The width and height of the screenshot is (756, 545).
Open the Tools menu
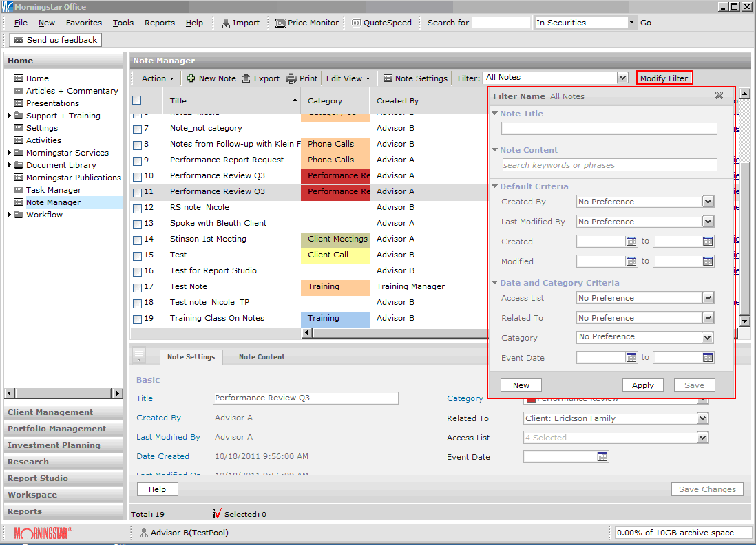123,23
